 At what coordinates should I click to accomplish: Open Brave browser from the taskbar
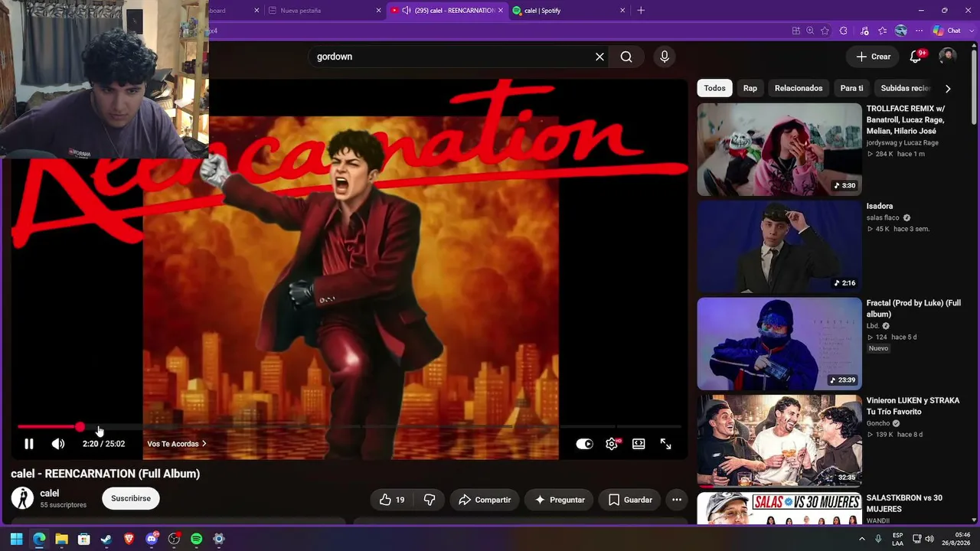point(129,540)
